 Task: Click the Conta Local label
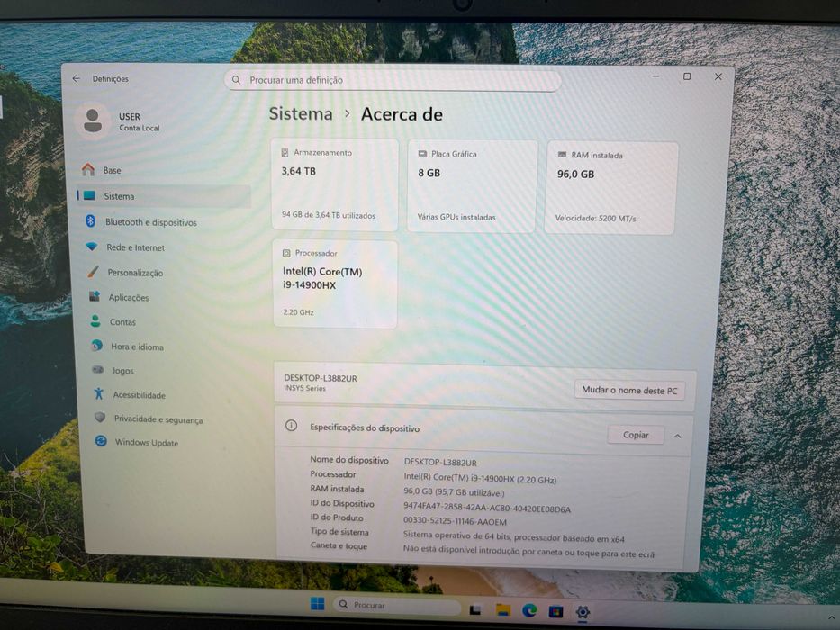point(140,128)
